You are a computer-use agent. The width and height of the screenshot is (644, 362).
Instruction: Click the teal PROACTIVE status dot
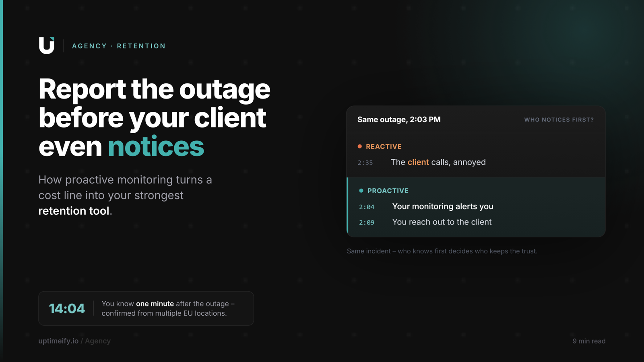tap(361, 191)
